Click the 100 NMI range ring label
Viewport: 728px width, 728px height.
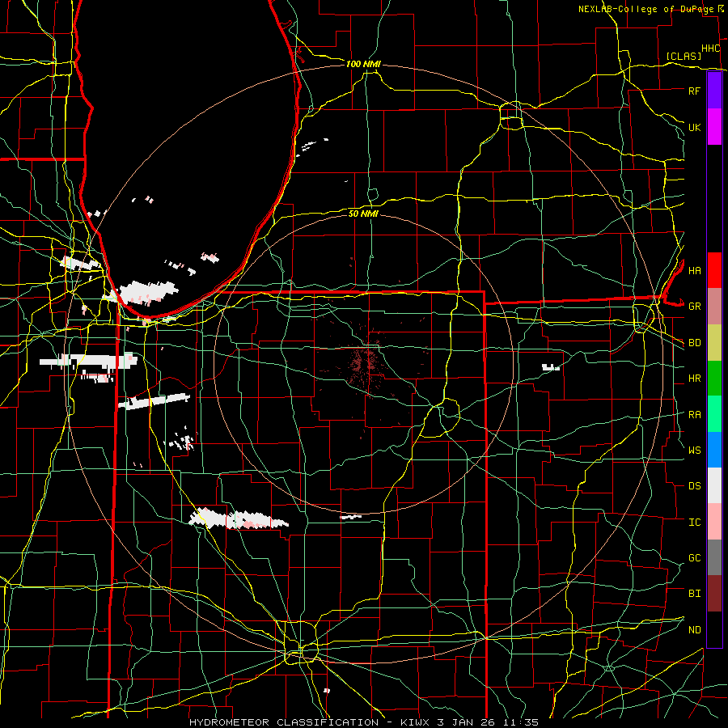tap(363, 64)
